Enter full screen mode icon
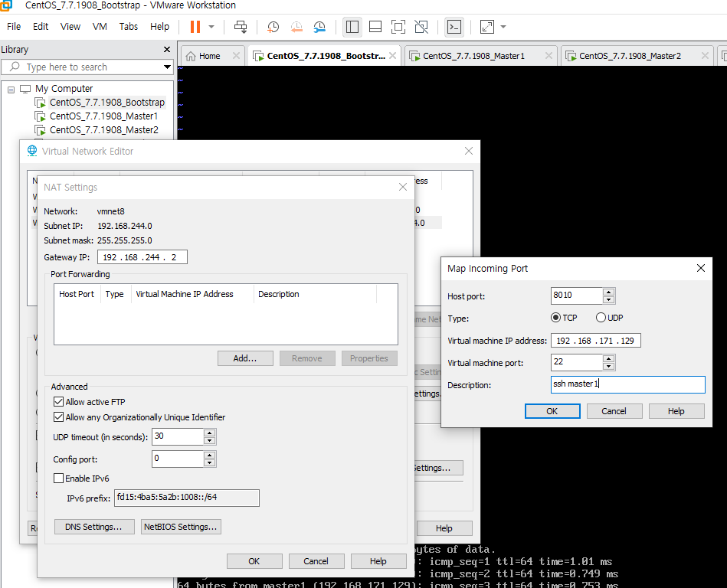The image size is (727, 588). coord(398,27)
